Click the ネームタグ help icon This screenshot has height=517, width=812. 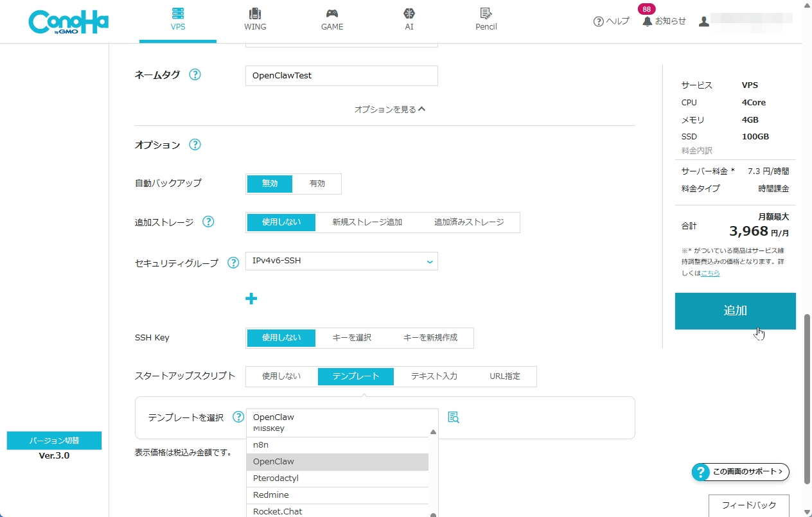pyautogui.click(x=194, y=74)
